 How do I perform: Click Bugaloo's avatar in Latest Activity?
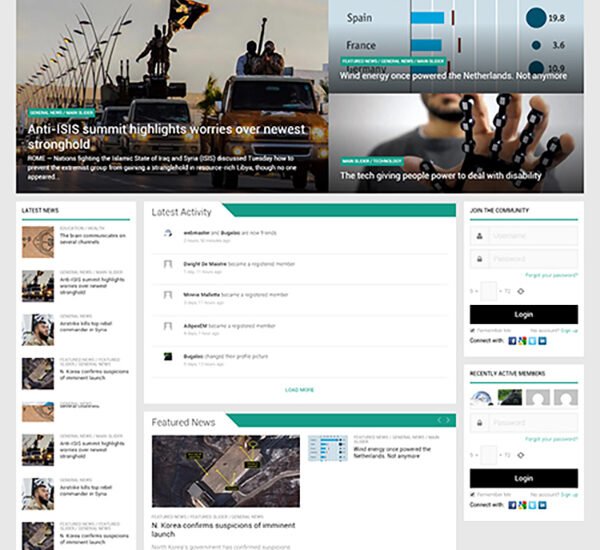[168, 356]
